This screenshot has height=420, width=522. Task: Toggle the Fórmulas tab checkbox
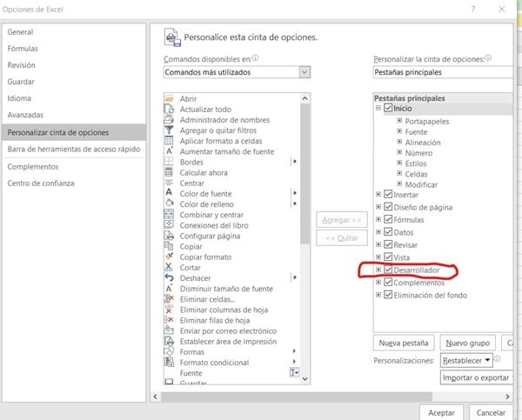388,219
